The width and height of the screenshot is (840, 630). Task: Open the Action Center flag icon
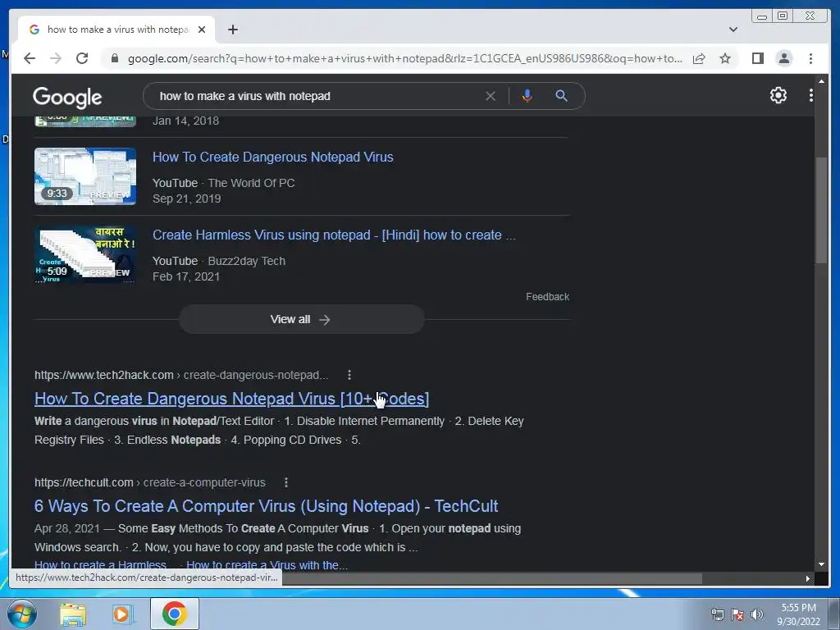click(737, 614)
